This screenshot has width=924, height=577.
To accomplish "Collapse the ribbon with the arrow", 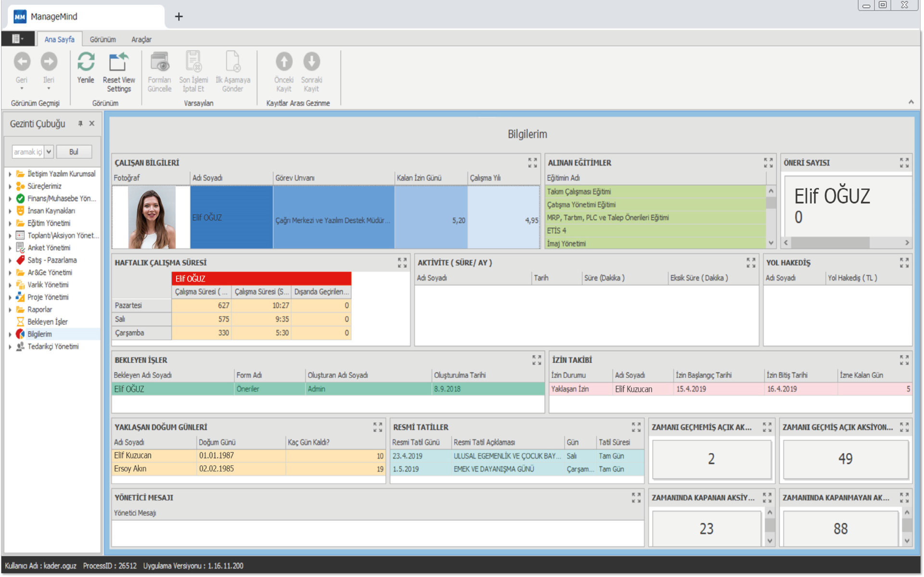I will (911, 102).
